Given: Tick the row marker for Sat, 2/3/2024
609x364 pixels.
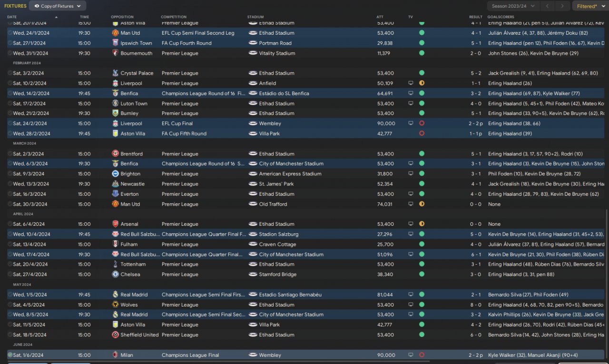Looking at the screenshot, I should coord(10,154).
